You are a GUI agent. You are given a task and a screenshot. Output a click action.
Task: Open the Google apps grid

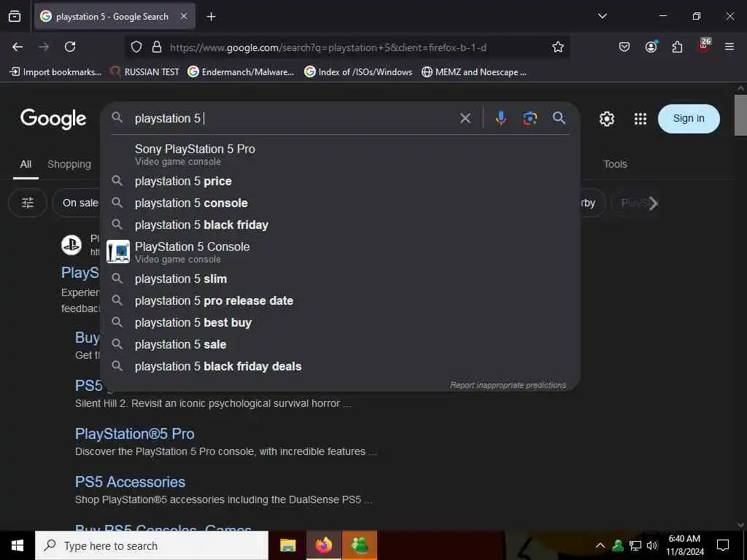[640, 119]
